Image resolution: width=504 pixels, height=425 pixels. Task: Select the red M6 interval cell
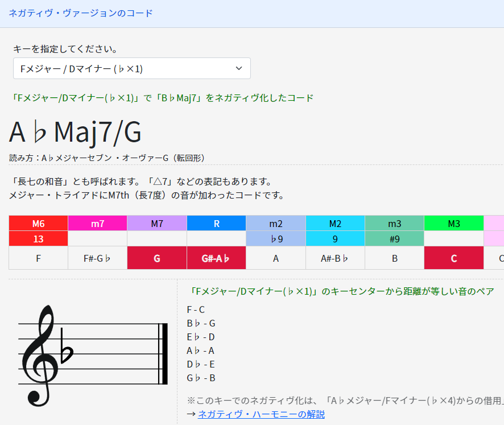pos(38,224)
